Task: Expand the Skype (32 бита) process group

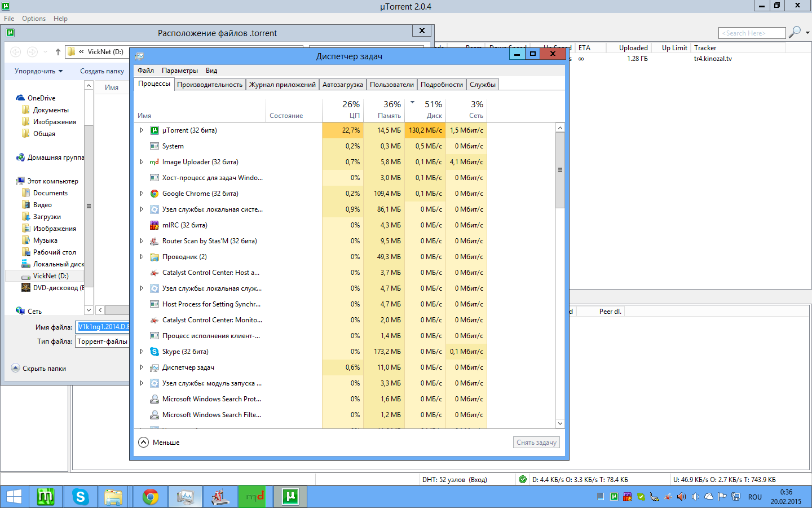Action: 142,352
